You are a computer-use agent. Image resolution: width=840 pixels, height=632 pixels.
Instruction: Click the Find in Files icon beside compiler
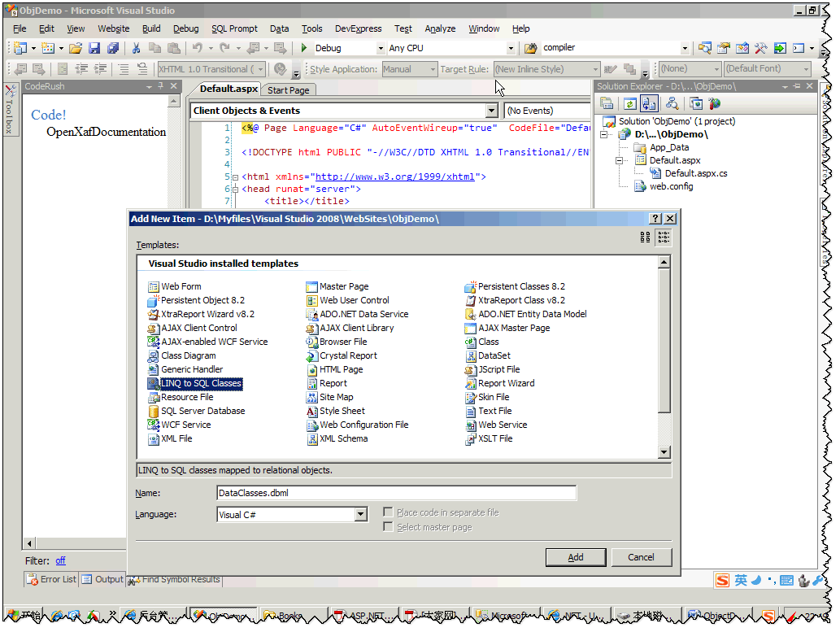point(530,48)
